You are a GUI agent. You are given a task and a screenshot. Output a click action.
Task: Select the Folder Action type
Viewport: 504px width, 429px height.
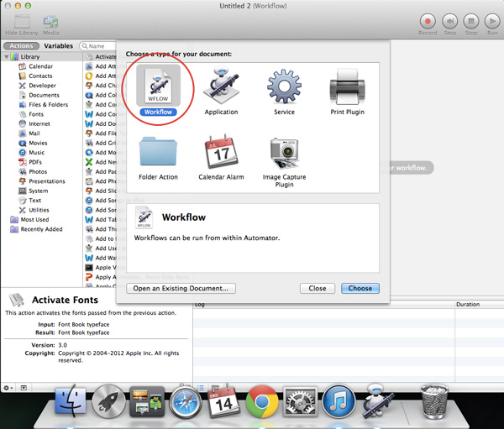pyautogui.click(x=158, y=158)
